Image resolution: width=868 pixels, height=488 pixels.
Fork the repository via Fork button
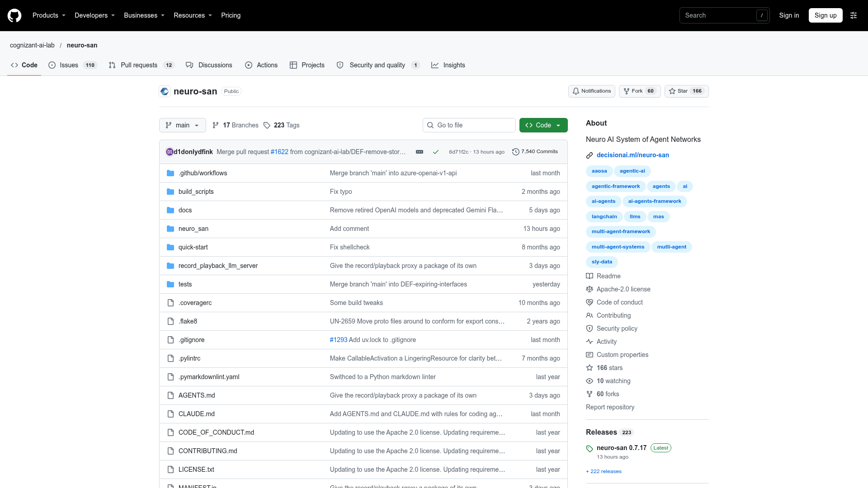pos(640,91)
